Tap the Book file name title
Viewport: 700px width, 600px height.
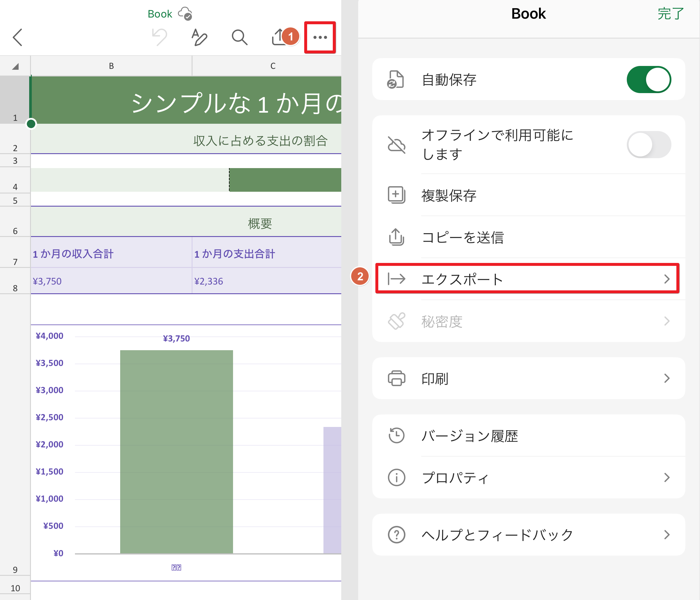[x=160, y=14]
